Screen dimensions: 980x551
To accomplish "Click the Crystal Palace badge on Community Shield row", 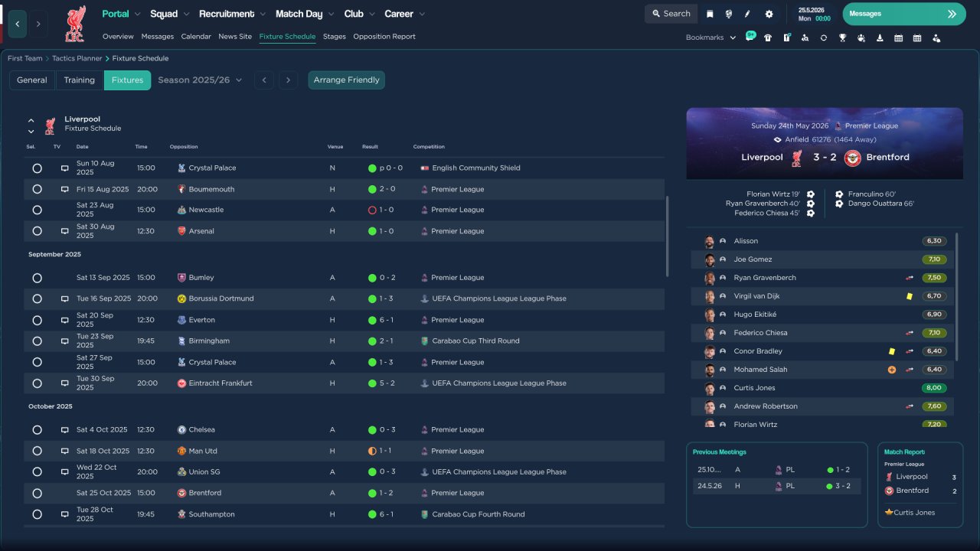I will [x=181, y=168].
